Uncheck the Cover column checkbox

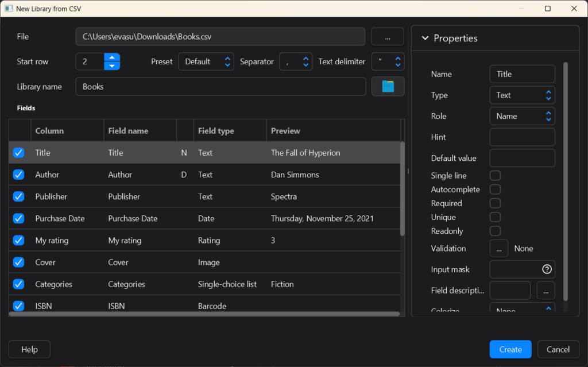pyautogui.click(x=18, y=262)
